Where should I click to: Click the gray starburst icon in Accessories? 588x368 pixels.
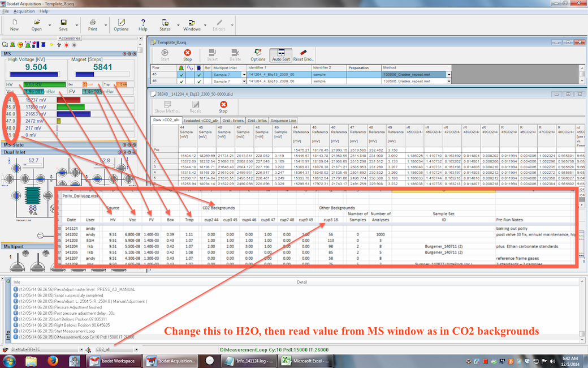click(x=74, y=45)
